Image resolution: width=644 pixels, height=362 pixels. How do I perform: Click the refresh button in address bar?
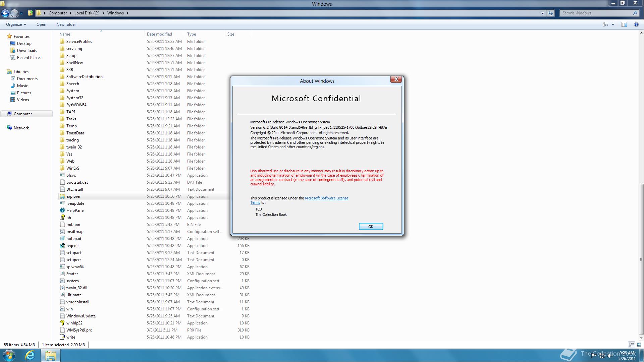tap(550, 13)
